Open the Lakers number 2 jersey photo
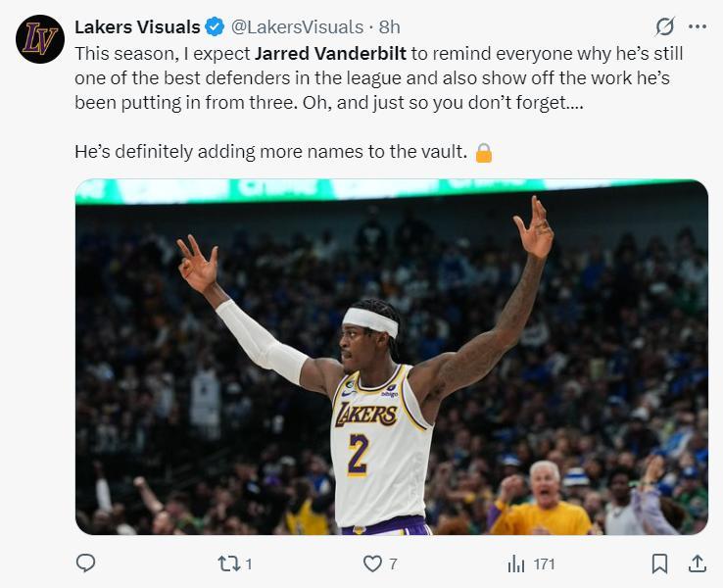723x588 pixels. pos(391,357)
